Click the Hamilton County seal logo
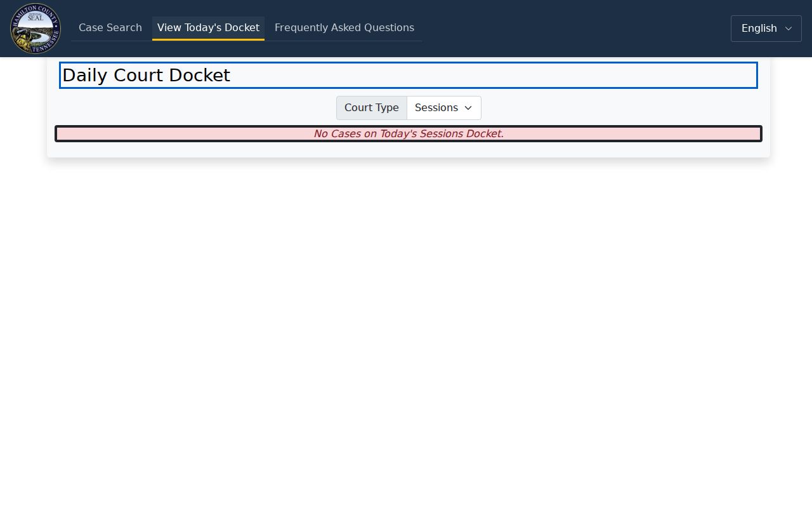Screen dimensions: 812x508 pyautogui.click(x=36, y=29)
